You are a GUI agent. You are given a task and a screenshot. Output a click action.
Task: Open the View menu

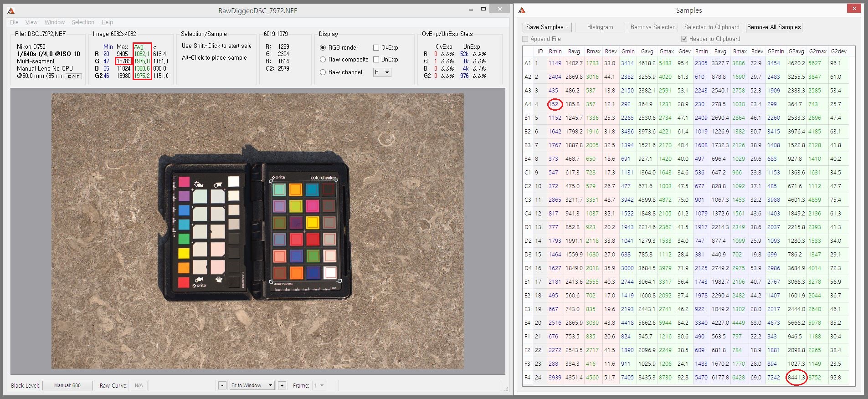(31, 22)
